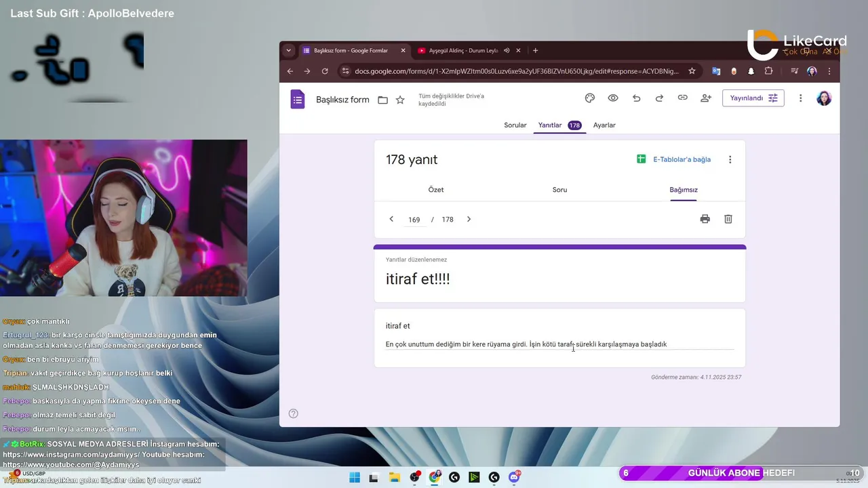Open Yayınlandı publish settings button
The image size is (868, 488).
[753, 98]
